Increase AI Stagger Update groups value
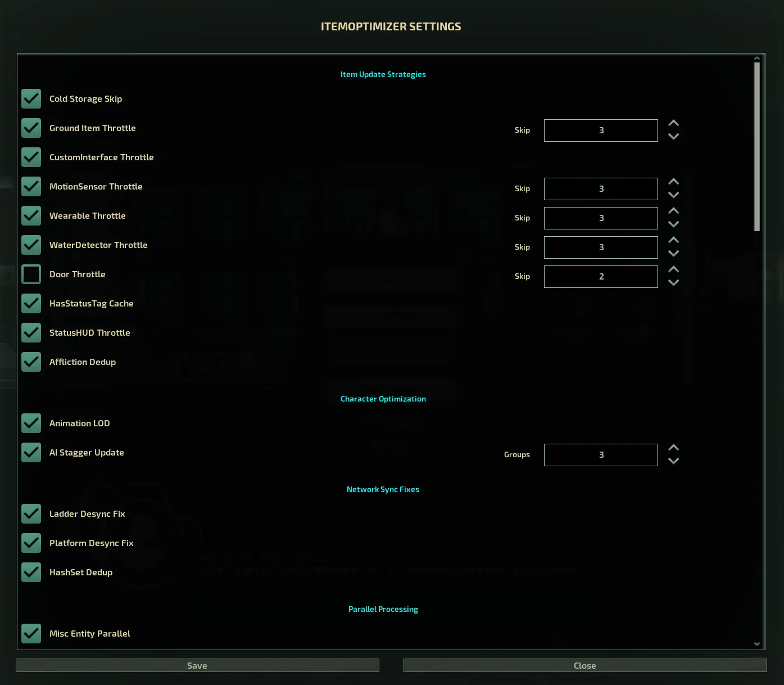 [x=673, y=448]
